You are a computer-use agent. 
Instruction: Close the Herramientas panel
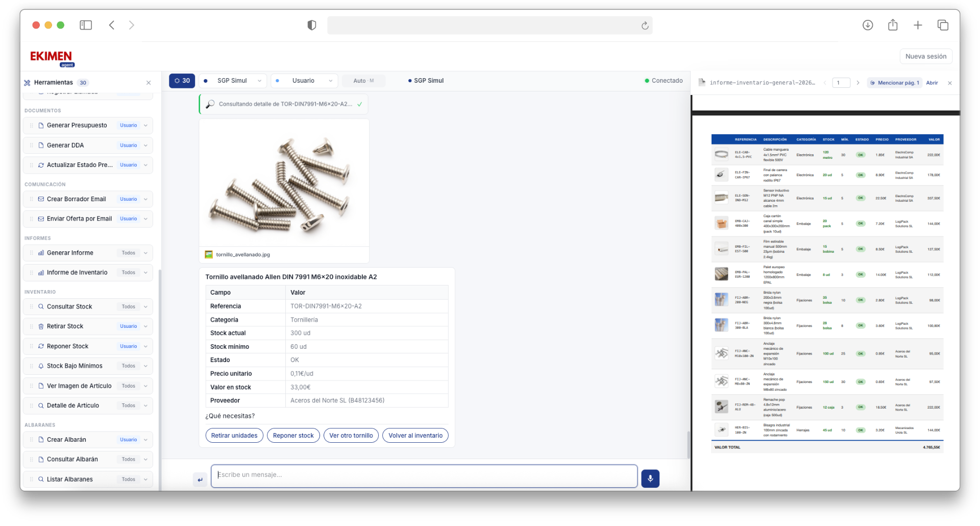click(149, 83)
